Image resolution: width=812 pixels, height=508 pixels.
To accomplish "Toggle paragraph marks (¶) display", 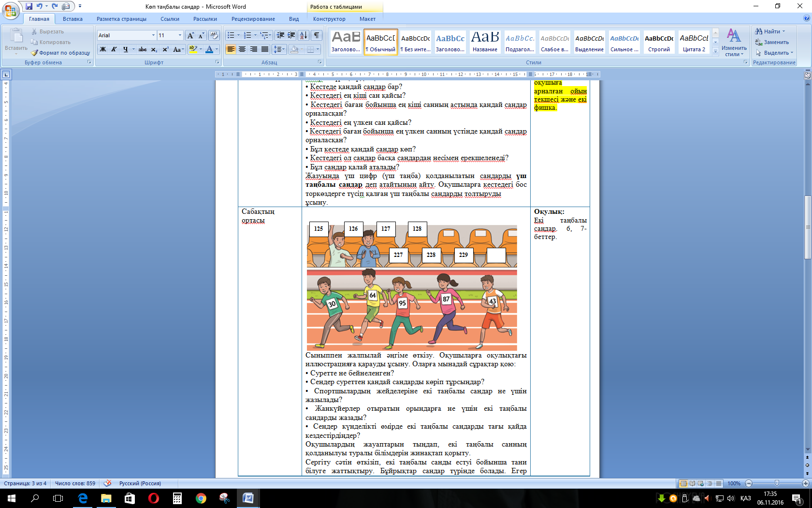I will pos(317,35).
